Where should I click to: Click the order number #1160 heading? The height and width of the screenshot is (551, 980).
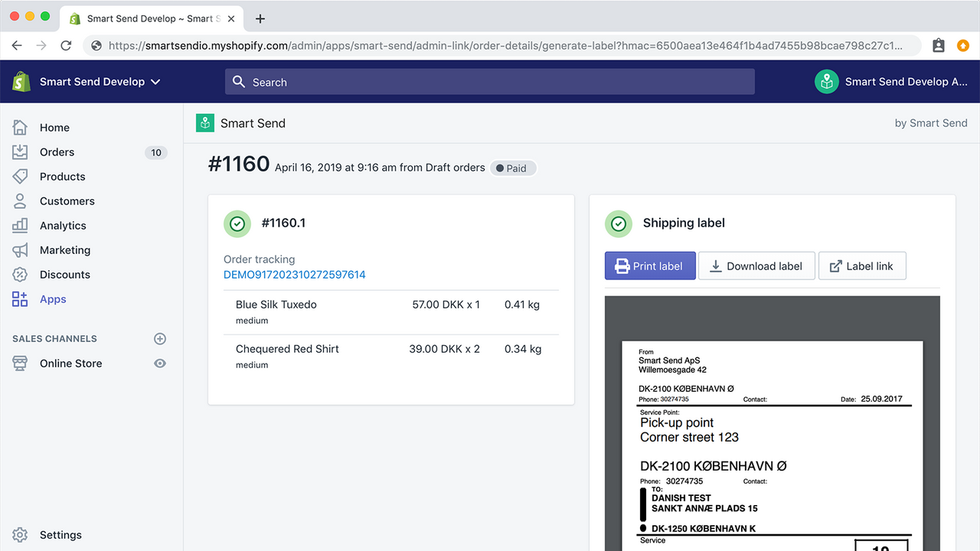click(239, 164)
